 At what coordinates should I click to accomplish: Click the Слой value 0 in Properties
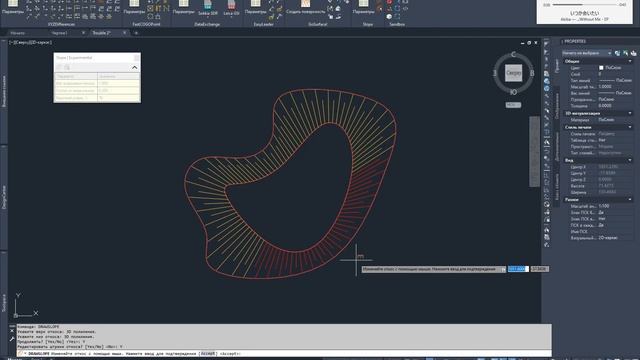tap(600, 74)
